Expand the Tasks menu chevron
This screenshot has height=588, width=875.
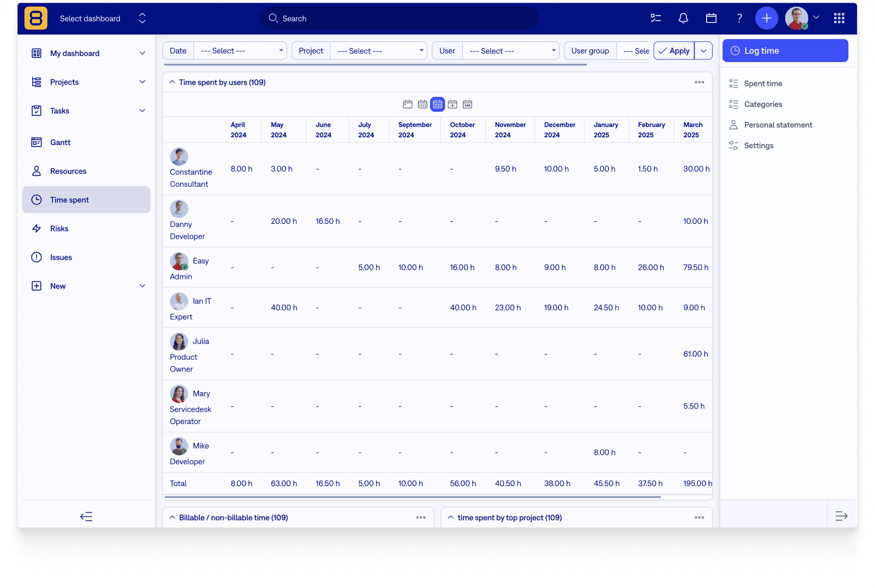pos(142,111)
